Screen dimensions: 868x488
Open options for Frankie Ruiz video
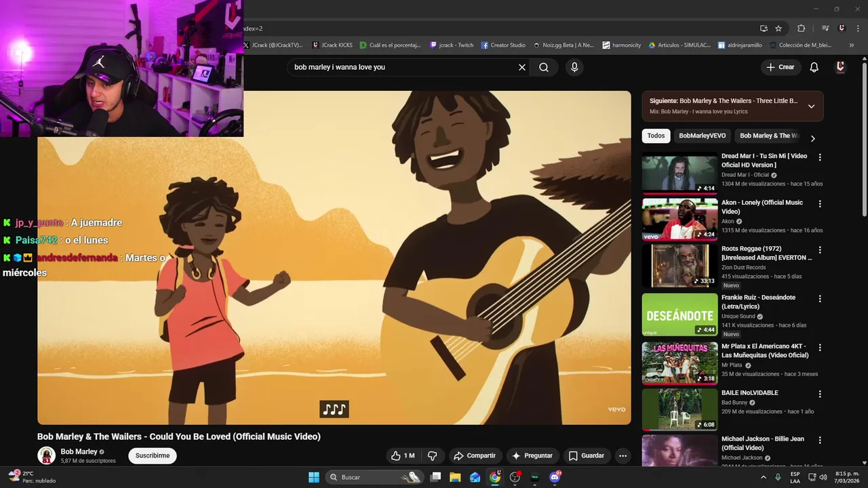point(820,298)
